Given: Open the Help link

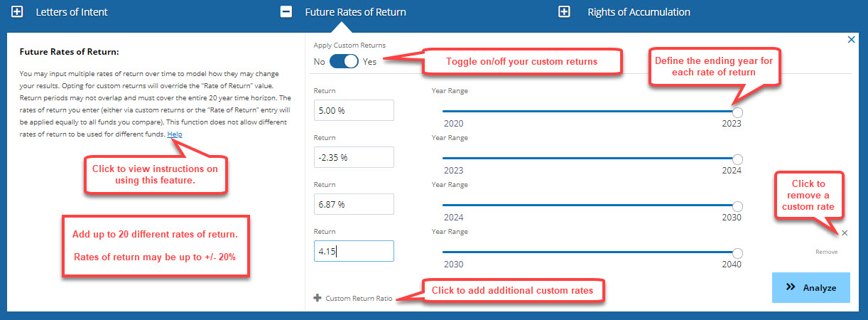Looking at the screenshot, I should click(x=175, y=134).
